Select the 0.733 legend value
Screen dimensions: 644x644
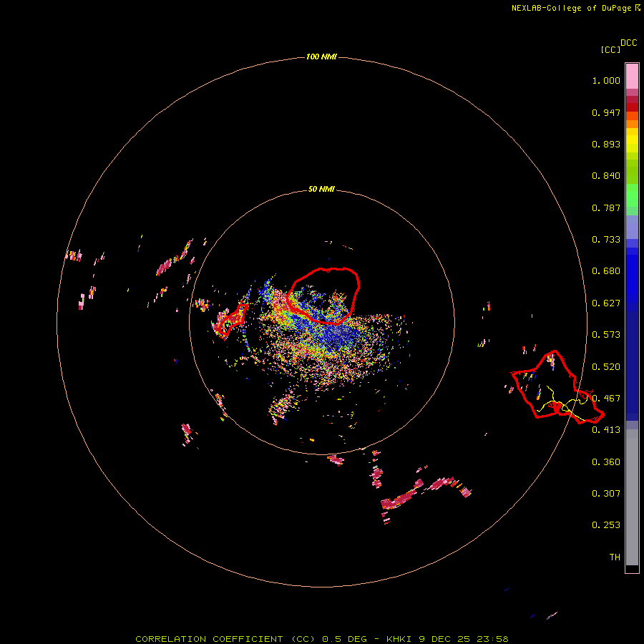point(606,240)
